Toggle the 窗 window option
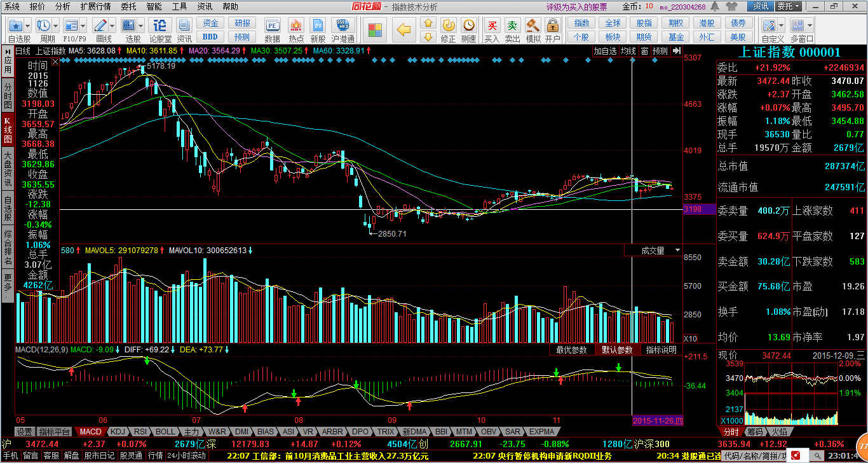 (644, 51)
